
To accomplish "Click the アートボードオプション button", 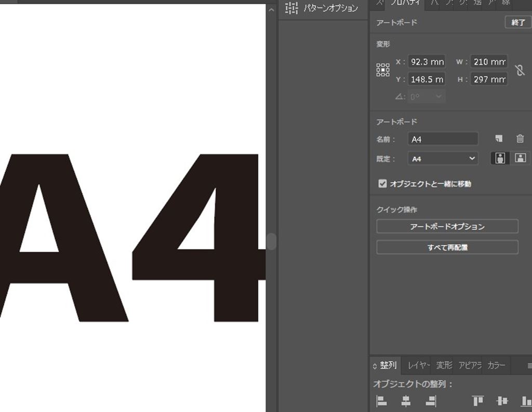I will [447, 227].
